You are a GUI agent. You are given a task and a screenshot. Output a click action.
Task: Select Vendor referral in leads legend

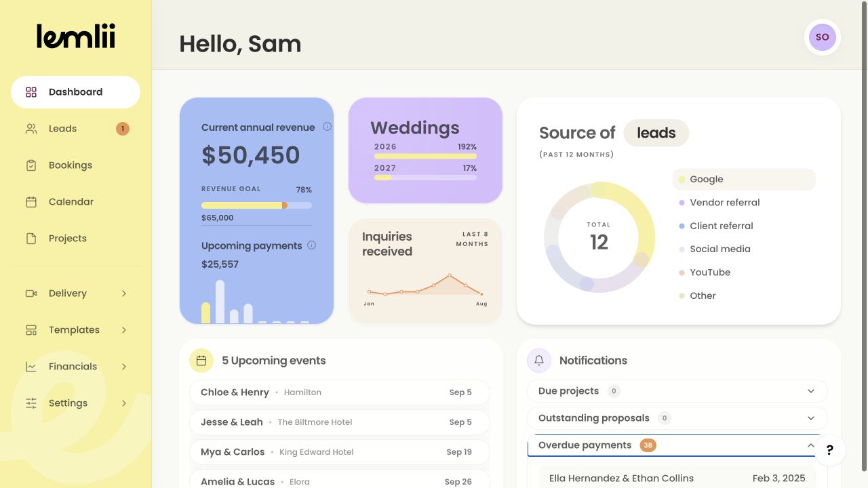click(x=744, y=203)
